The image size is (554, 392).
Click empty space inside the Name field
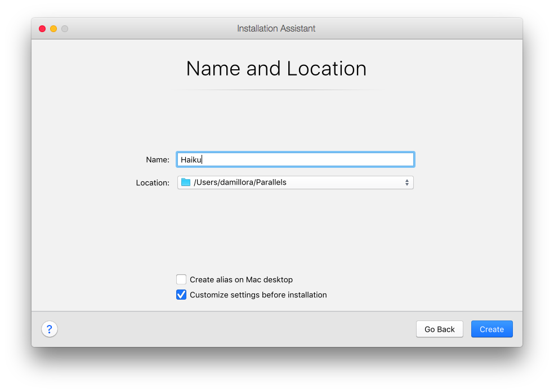tap(310, 160)
